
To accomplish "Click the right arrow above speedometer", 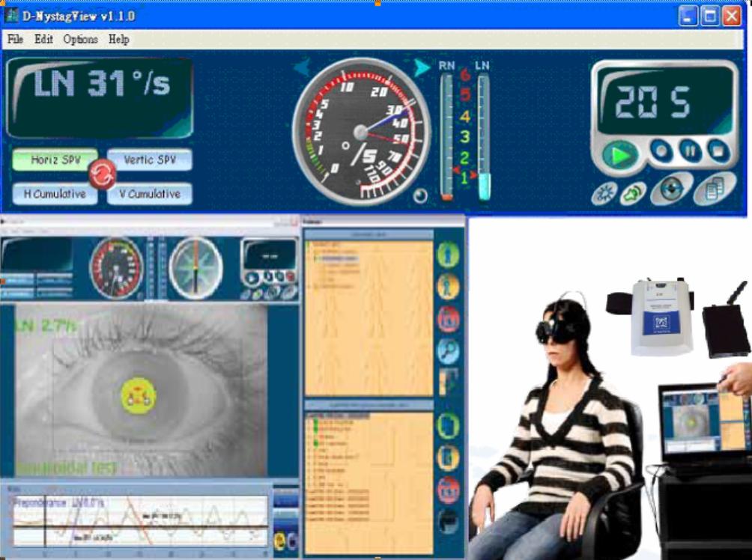I will [422, 68].
